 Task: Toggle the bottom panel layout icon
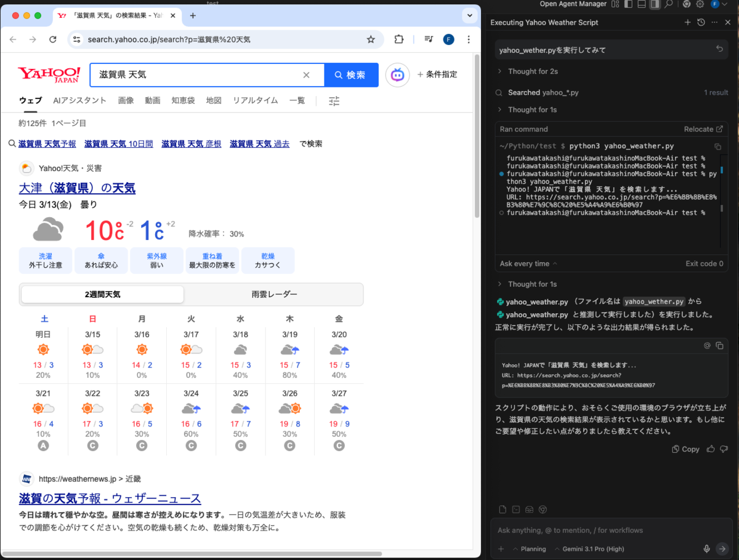[641, 4]
